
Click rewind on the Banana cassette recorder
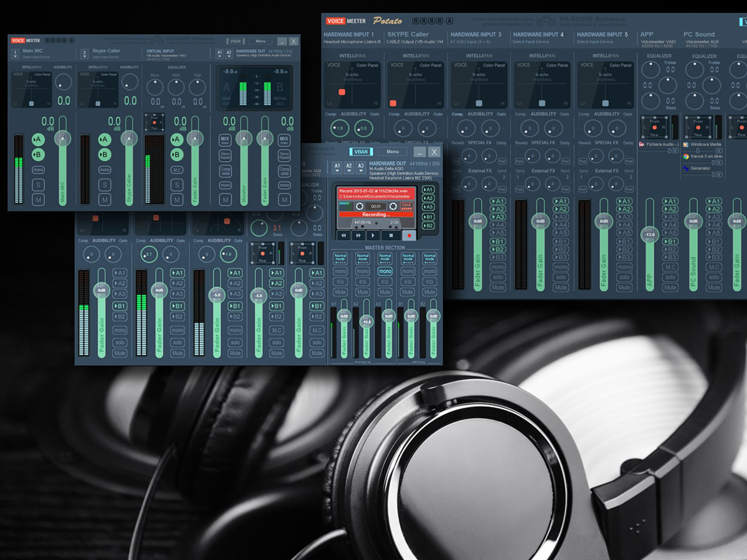343,236
